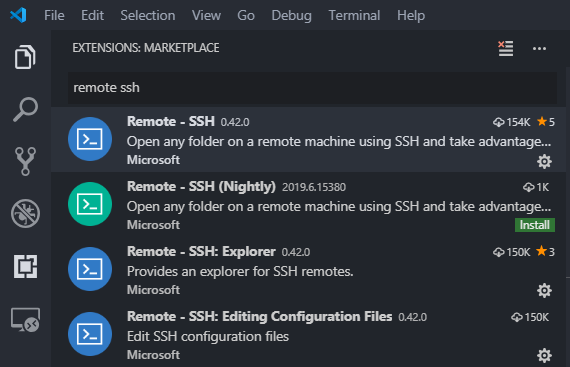Select the 'Remote - SSH: Explorer' title
The width and height of the screenshot is (570, 367).
201,251
